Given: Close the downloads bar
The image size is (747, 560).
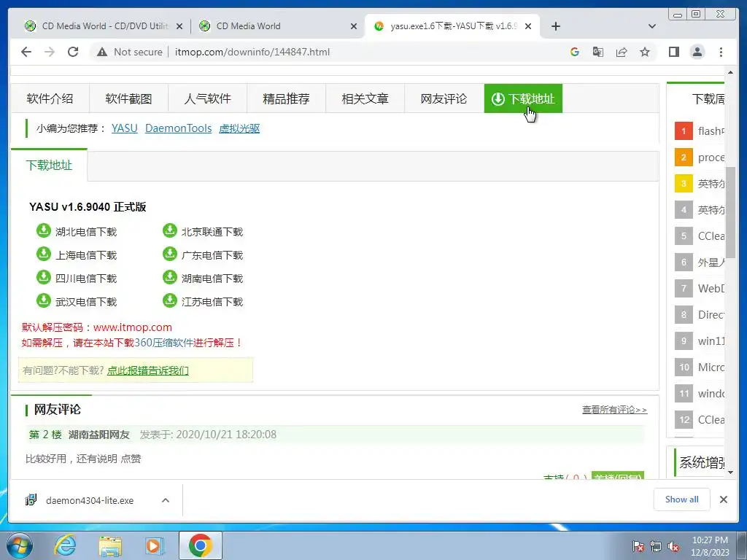Looking at the screenshot, I should point(723,499).
